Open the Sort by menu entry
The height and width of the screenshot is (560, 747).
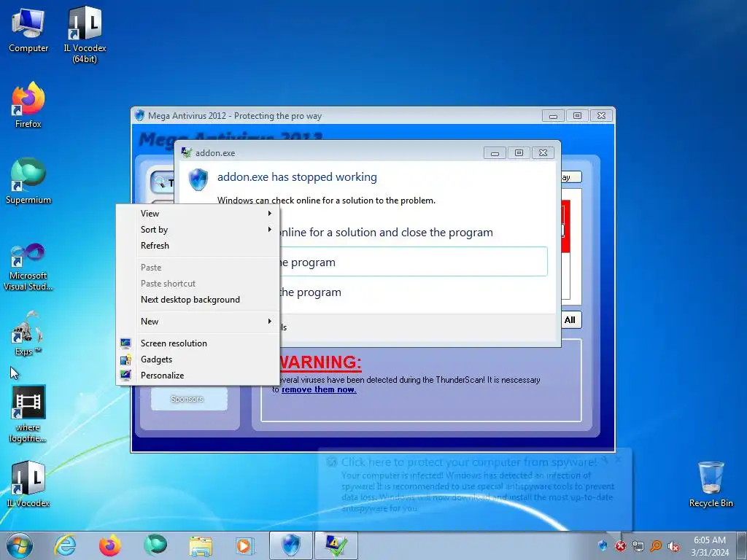[x=198, y=230]
